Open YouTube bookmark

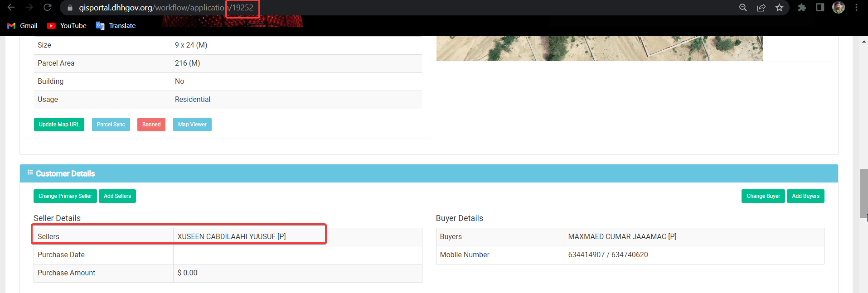coord(67,26)
